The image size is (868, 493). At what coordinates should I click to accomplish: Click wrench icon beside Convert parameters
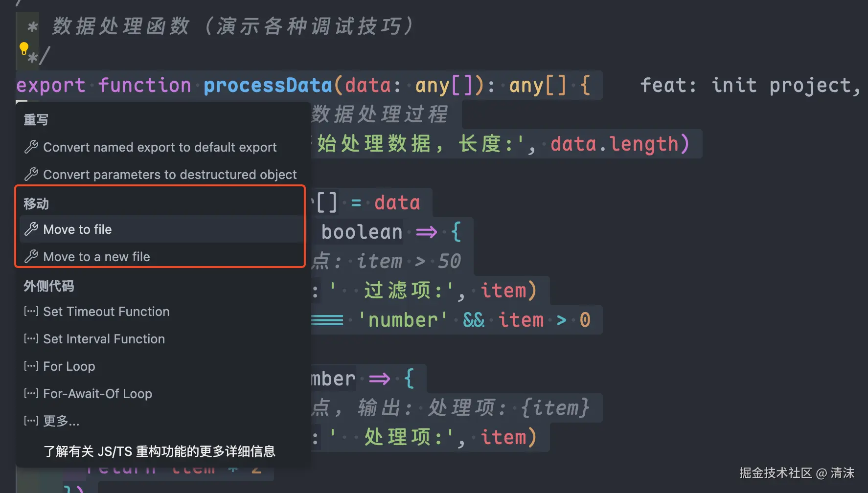click(x=31, y=174)
